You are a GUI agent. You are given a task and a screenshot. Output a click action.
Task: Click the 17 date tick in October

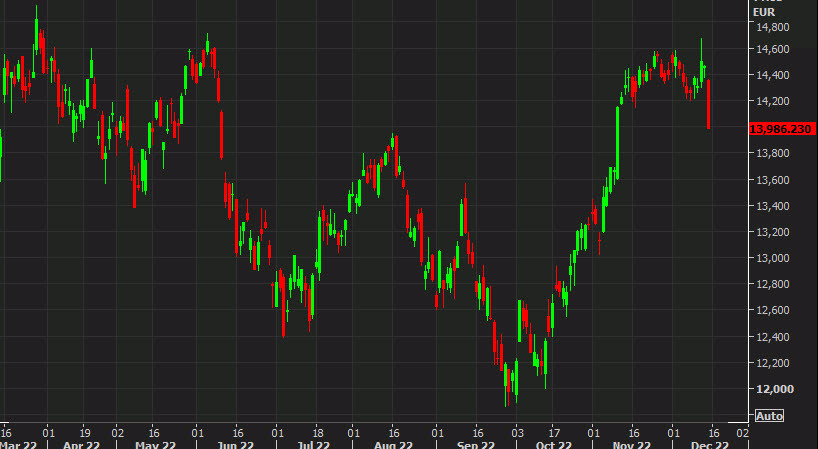pos(554,433)
